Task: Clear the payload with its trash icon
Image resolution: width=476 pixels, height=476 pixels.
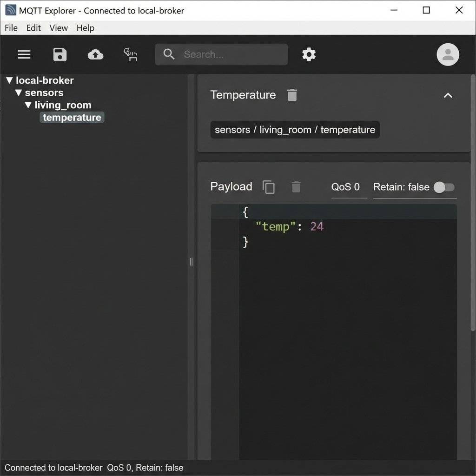Action: point(296,187)
